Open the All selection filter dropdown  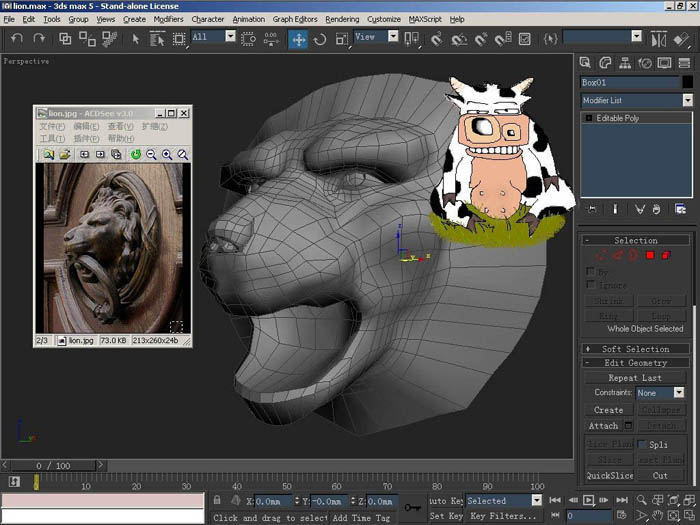(x=230, y=36)
